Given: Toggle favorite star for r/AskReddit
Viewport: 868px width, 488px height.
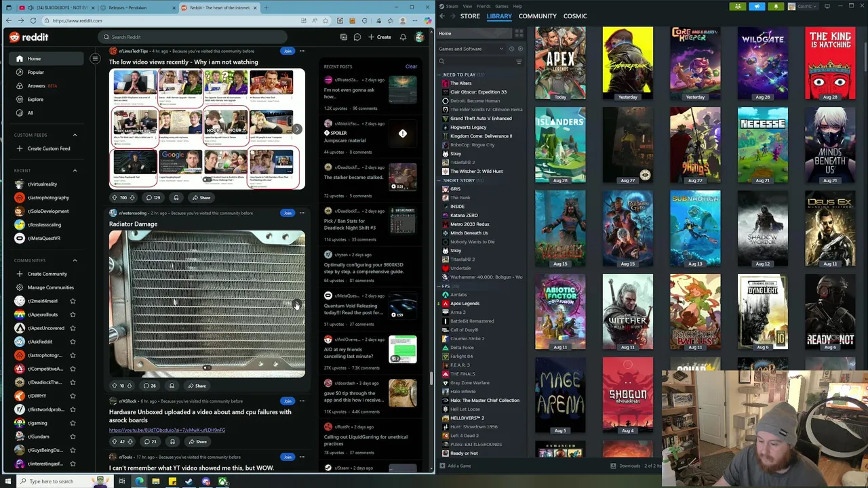Looking at the screenshot, I should [x=73, y=342].
